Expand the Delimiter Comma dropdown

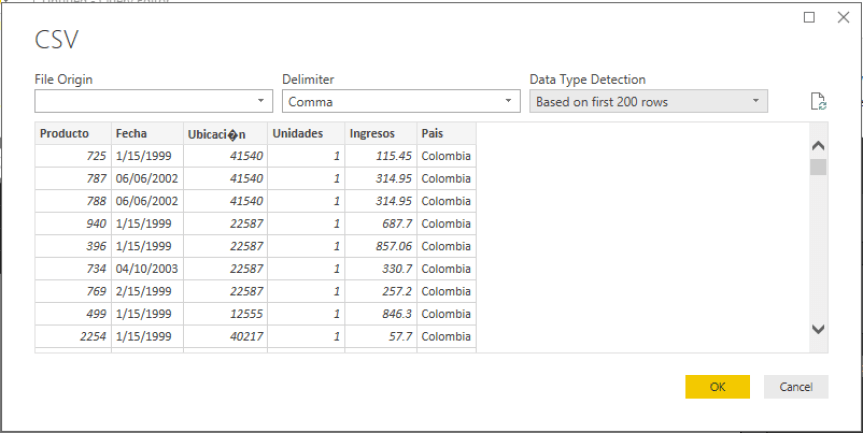pyautogui.click(x=401, y=101)
